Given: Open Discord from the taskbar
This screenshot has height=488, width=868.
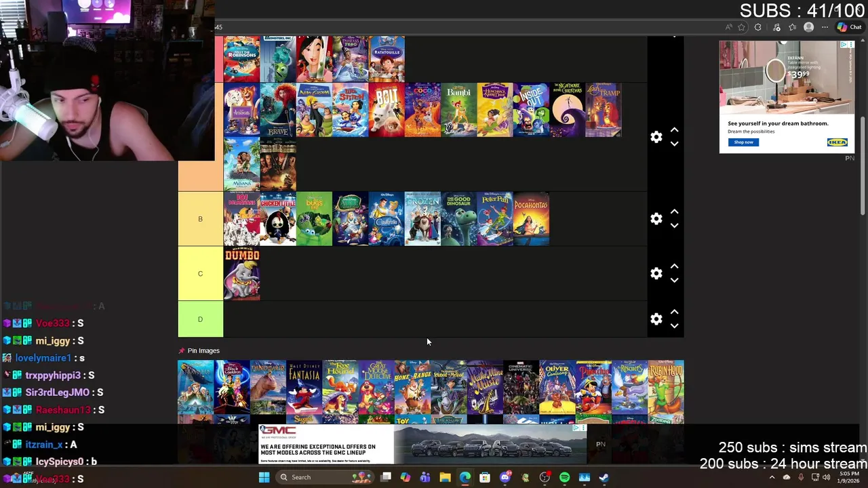Looking at the screenshot, I should pyautogui.click(x=505, y=477).
